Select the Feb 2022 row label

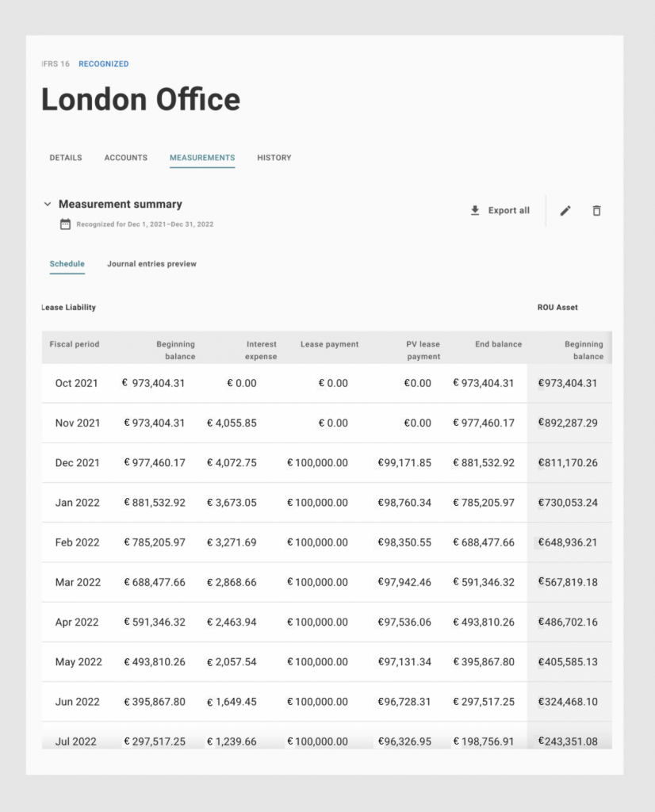click(x=77, y=542)
